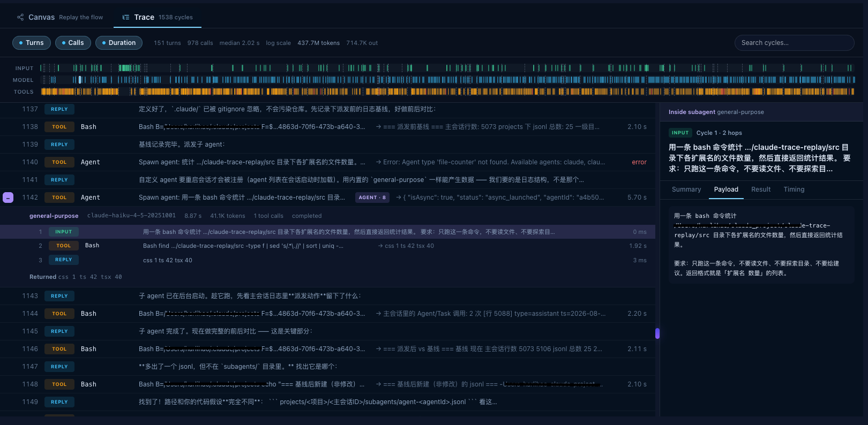The image size is (868, 425).
Task: Click the AGENT · 8 badge
Action: coord(372,198)
